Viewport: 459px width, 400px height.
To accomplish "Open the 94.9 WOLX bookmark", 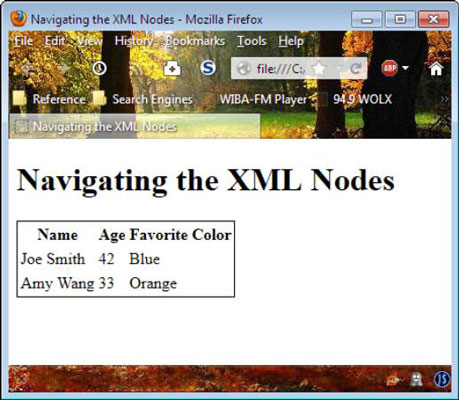I will pos(357,99).
